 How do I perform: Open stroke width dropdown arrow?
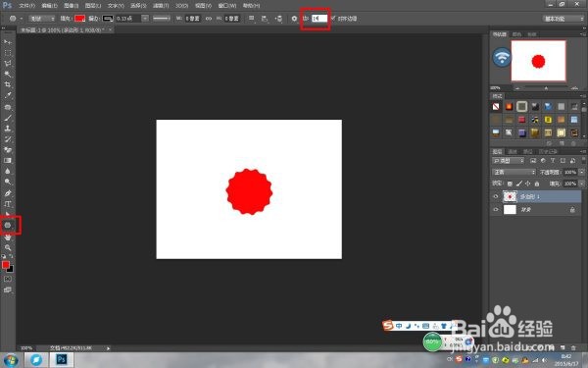[145, 19]
